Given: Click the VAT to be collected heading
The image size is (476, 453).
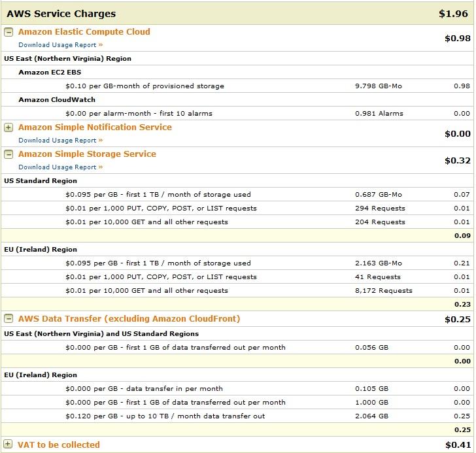Looking at the screenshot, I should 59,445.
